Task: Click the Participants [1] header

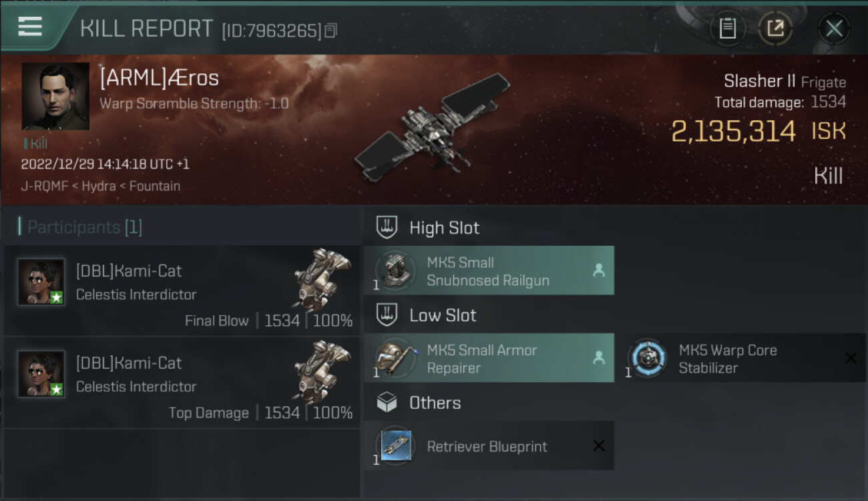Action: click(x=81, y=227)
